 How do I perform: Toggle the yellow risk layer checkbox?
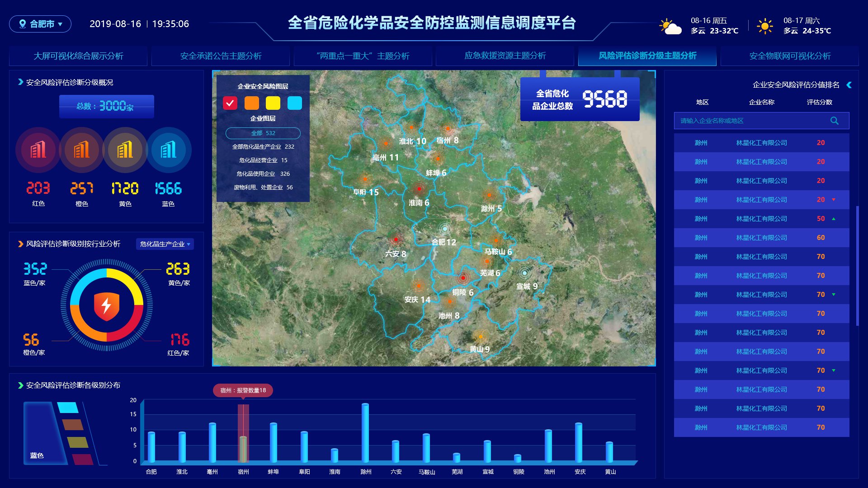pyautogui.click(x=273, y=103)
